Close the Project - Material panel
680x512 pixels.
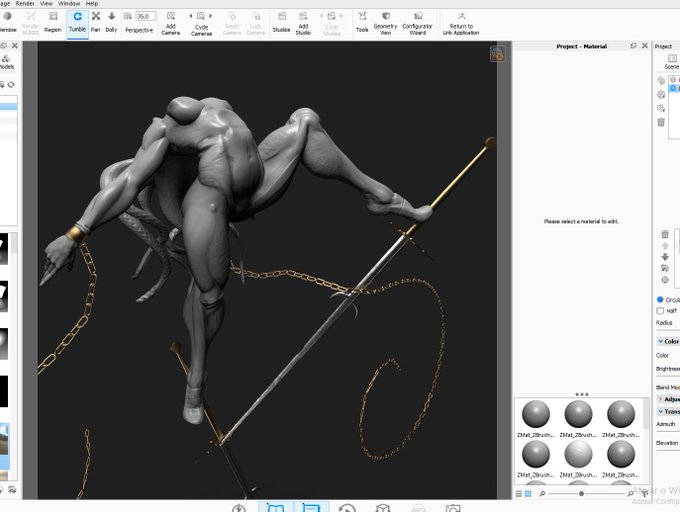coord(645,46)
